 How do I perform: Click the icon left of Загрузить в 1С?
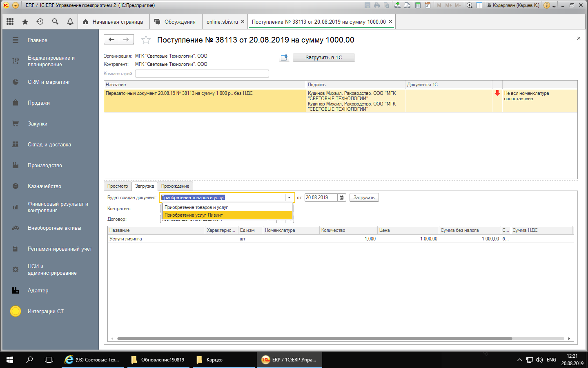(284, 58)
